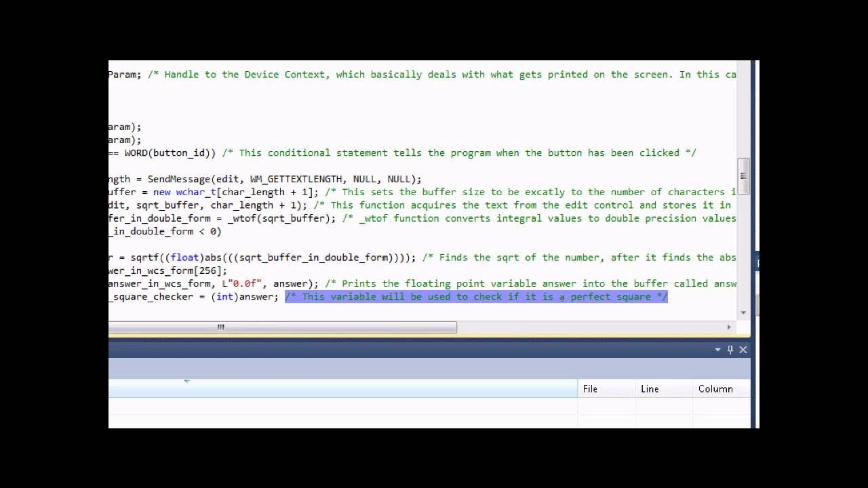Click 'sqrtf' in the square root line
This screenshot has height=488, width=868.
point(144,258)
